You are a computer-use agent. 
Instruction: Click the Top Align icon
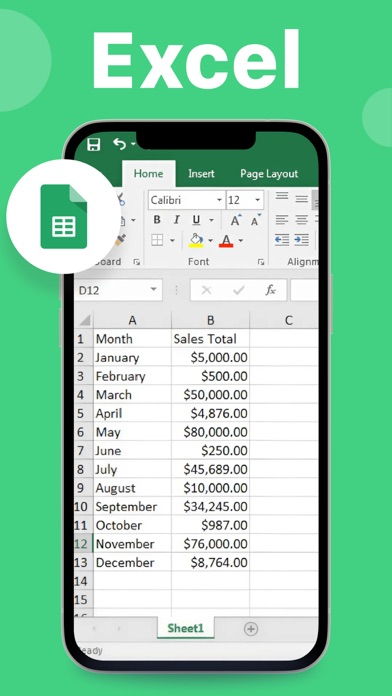coord(282,196)
